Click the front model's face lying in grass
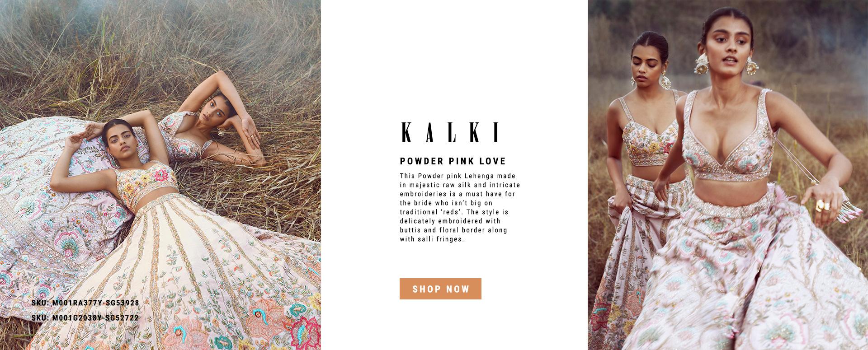Screen dimensions: 868x350 coord(117,138)
